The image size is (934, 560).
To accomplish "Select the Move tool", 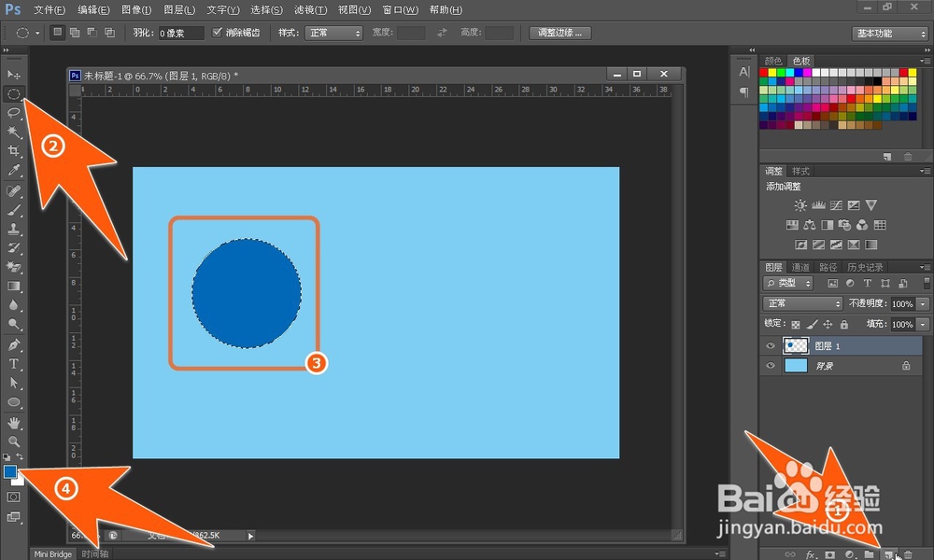I will [x=14, y=75].
